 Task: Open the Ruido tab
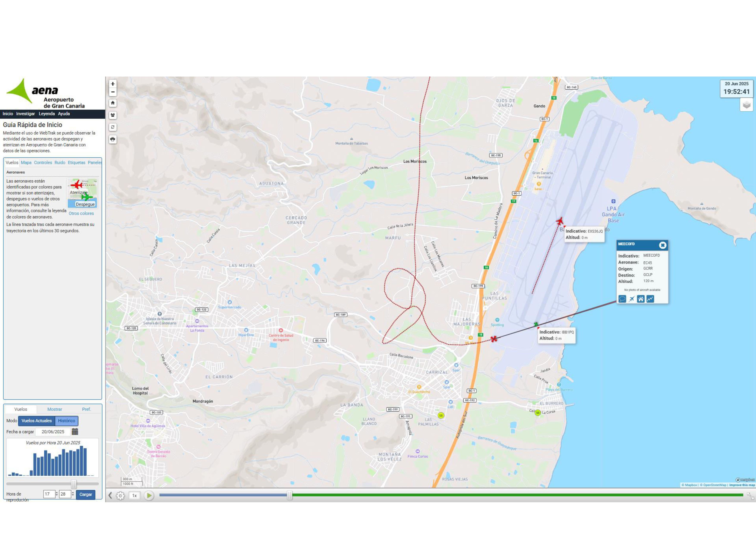(60, 162)
